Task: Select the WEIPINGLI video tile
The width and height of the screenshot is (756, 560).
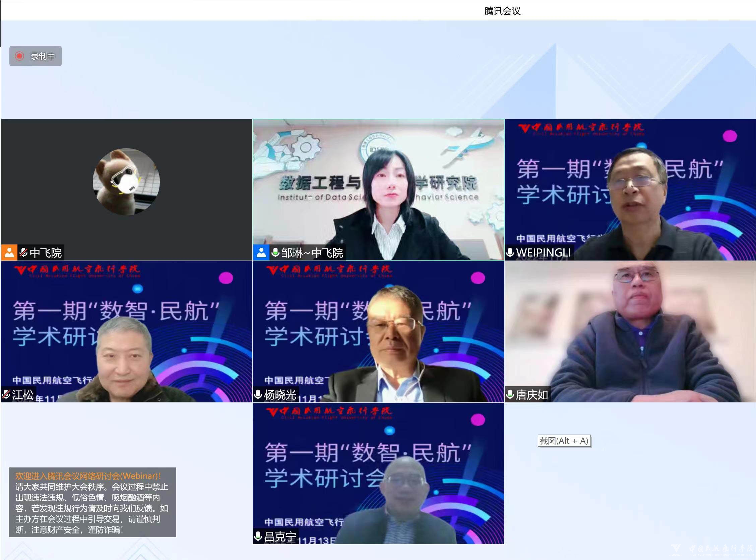Action: 630,190
